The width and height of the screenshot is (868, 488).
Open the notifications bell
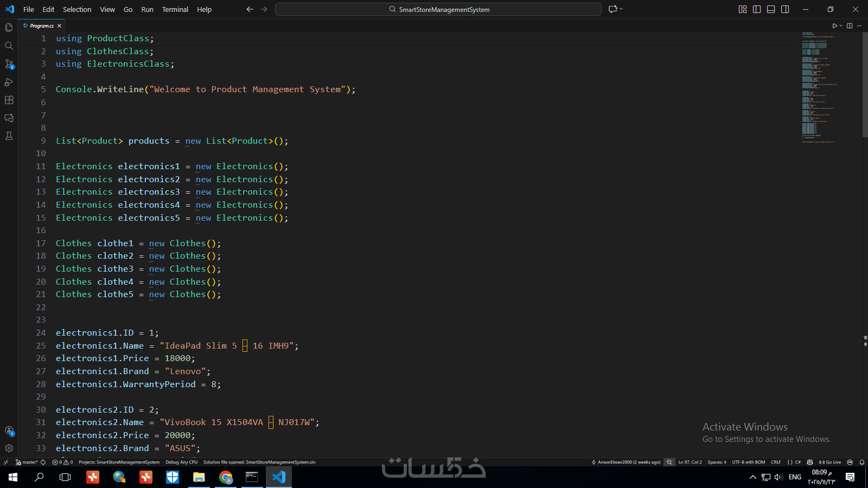[861, 462]
